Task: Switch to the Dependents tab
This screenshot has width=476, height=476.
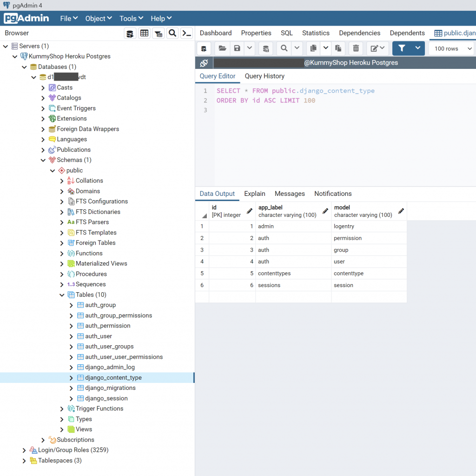Action: 407,33
